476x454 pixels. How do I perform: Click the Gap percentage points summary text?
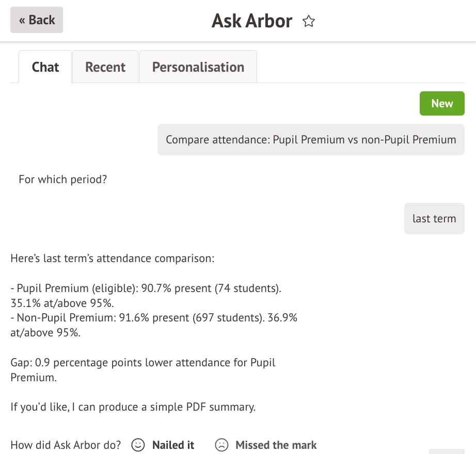pyautogui.click(x=142, y=363)
